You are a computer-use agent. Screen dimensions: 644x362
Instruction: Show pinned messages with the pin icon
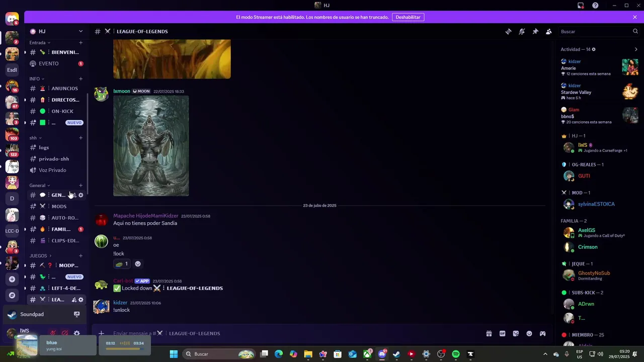pyautogui.click(x=535, y=31)
